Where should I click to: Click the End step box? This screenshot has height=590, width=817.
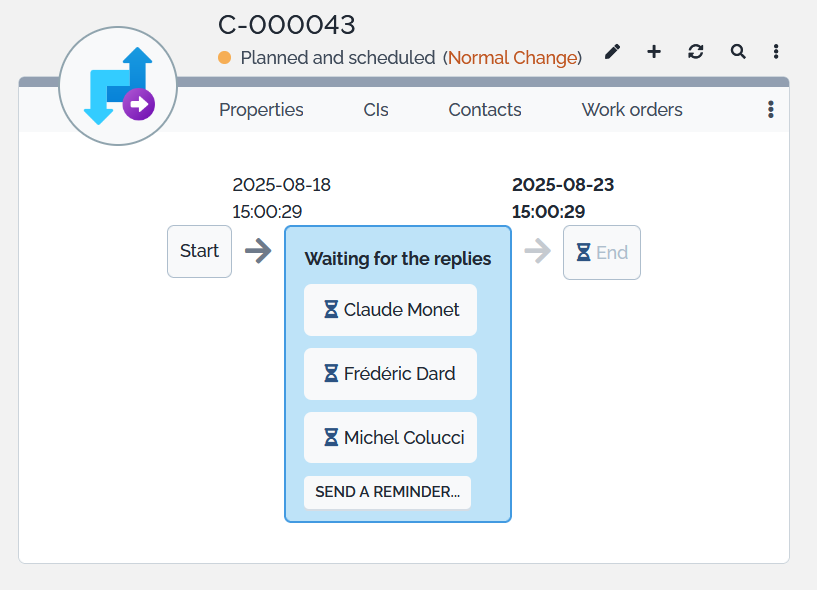[x=602, y=253]
